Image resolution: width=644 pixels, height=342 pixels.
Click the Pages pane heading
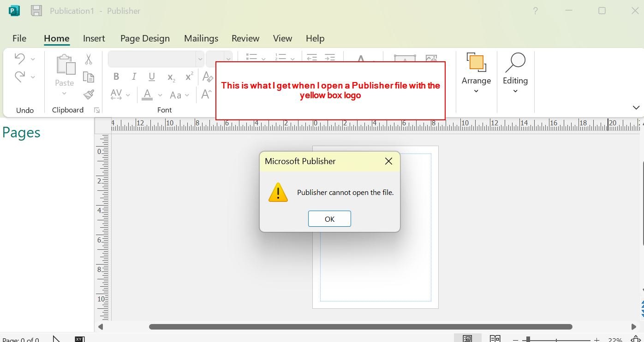(x=21, y=133)
